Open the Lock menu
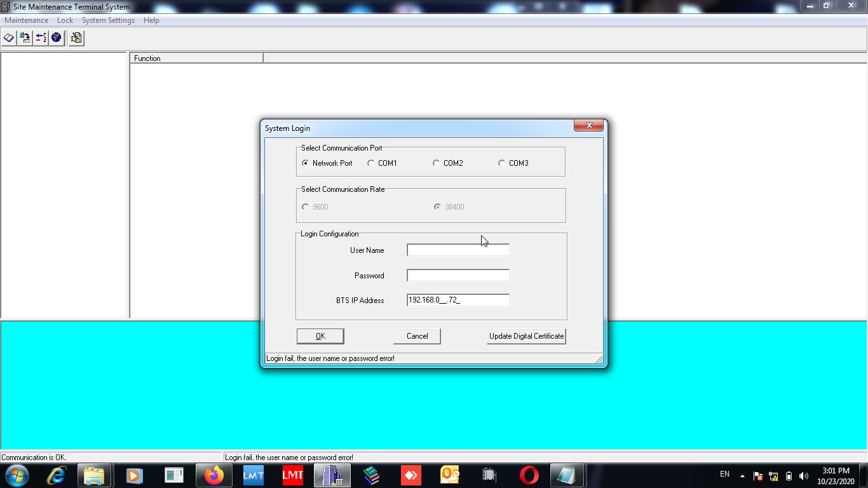The width and height of the screenshot is (868, 488). click(x=65, y=20)
